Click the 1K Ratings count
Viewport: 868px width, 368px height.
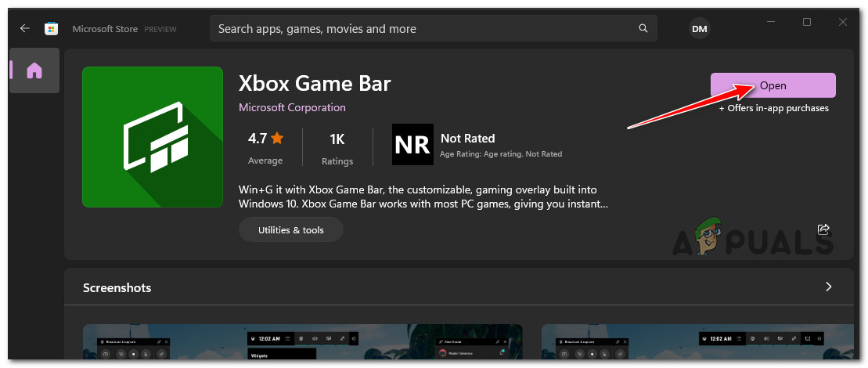click(x=337, y=148)
